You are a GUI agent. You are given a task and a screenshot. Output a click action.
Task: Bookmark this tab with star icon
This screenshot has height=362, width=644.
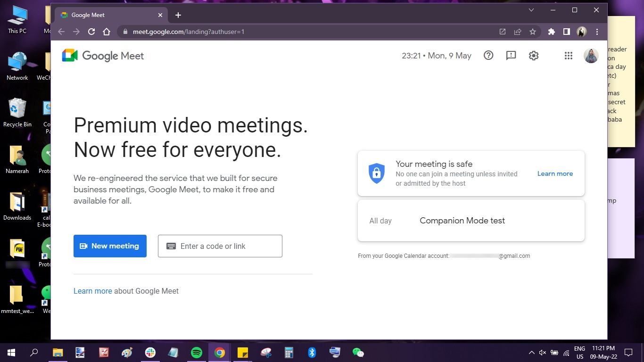tap(533, 32)
